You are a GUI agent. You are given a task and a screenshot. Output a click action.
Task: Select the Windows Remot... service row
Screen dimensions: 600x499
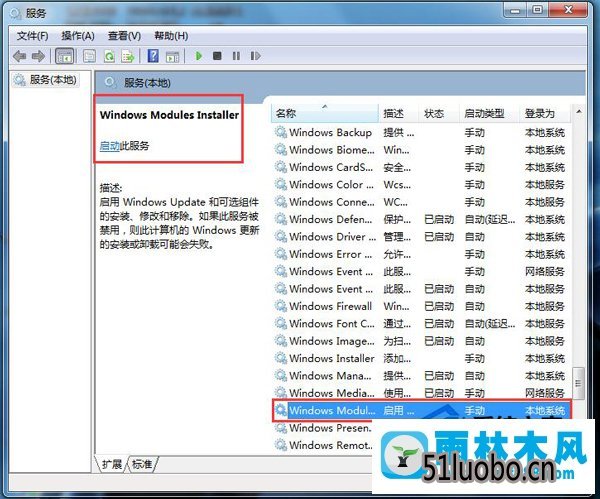pos(323,445)
